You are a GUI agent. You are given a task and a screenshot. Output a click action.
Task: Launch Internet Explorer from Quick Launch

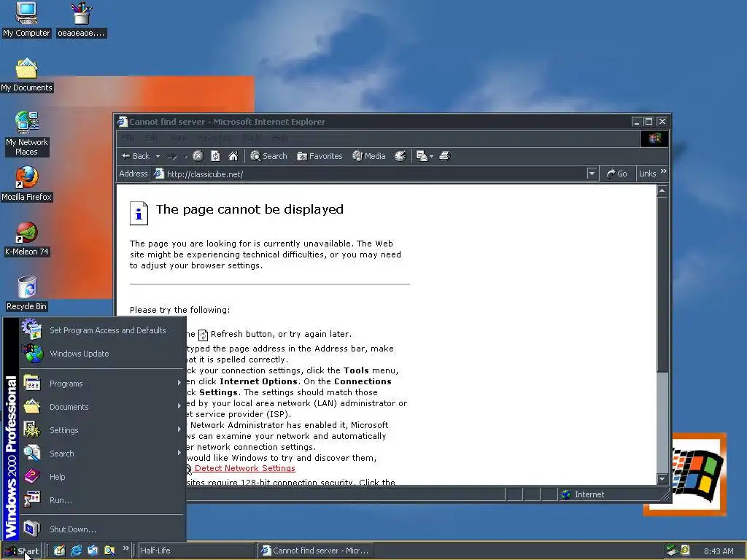tap(76, 551)
